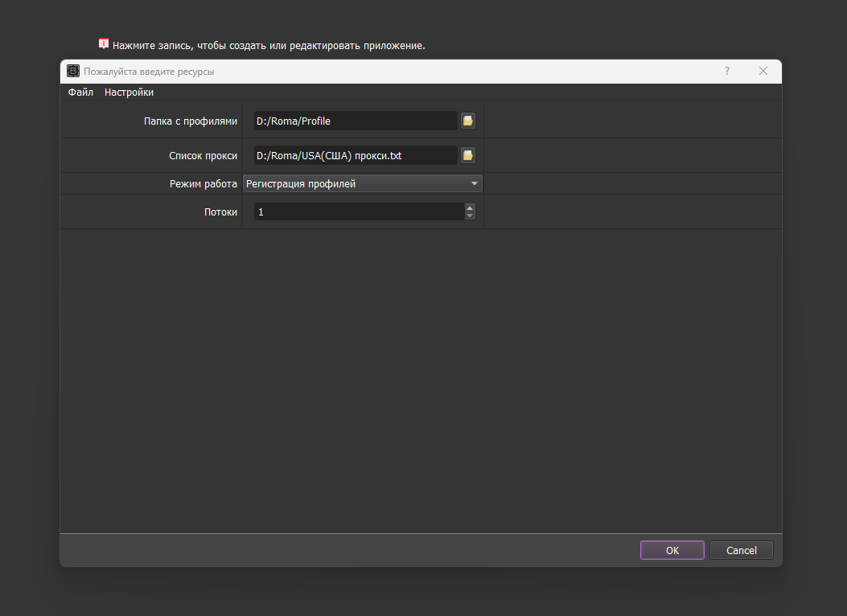Click browse icon next to Список прокси

[x=468, y=155]
